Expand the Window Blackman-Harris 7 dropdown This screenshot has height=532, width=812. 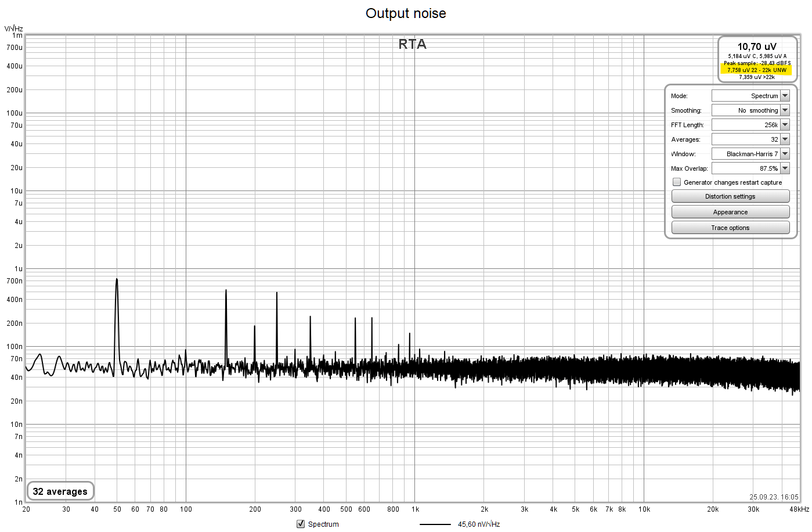(750, 154)
